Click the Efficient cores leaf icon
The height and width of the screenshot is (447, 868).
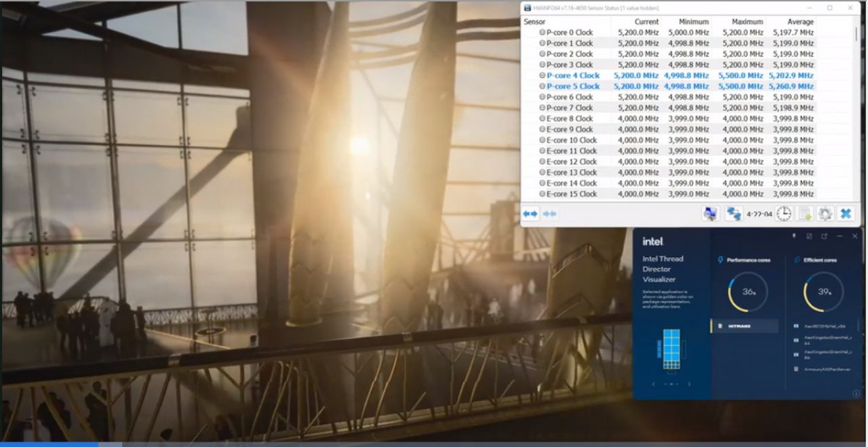797,260
